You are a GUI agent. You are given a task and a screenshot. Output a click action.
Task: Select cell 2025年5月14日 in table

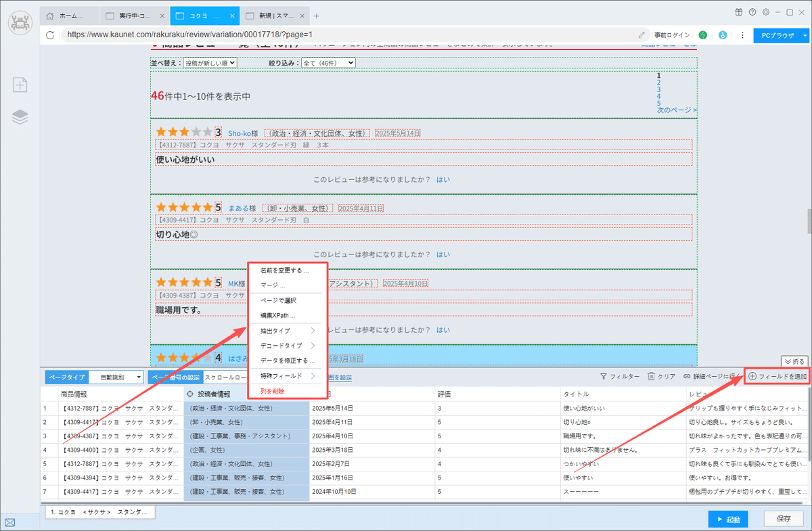tap(371, 409)
